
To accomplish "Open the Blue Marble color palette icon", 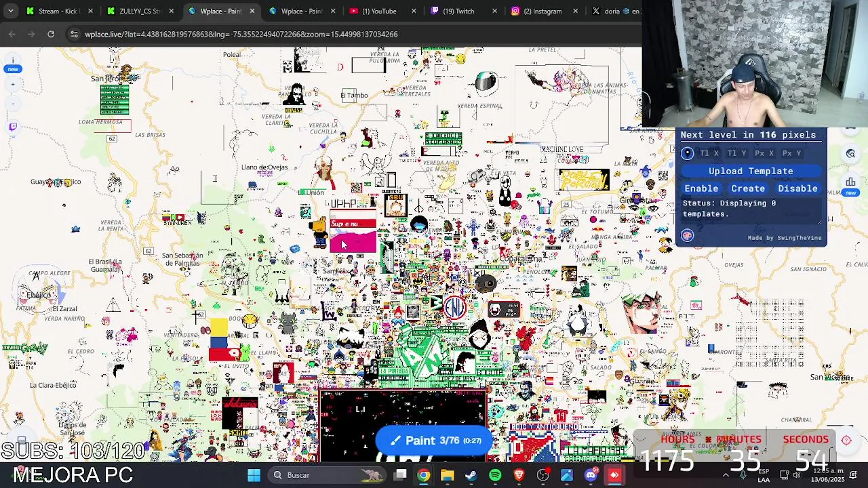I will (687, 235).
